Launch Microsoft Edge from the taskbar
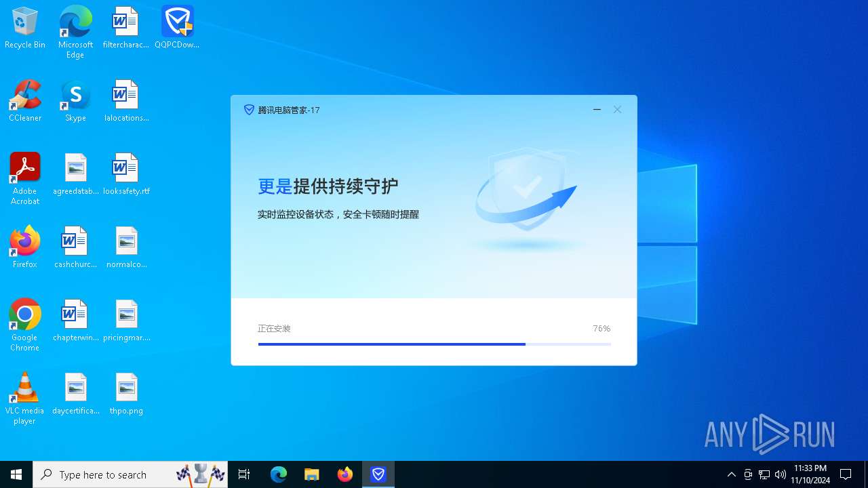Image resolution: width=868 pixels, height=488 pixels. coord(279,474)
